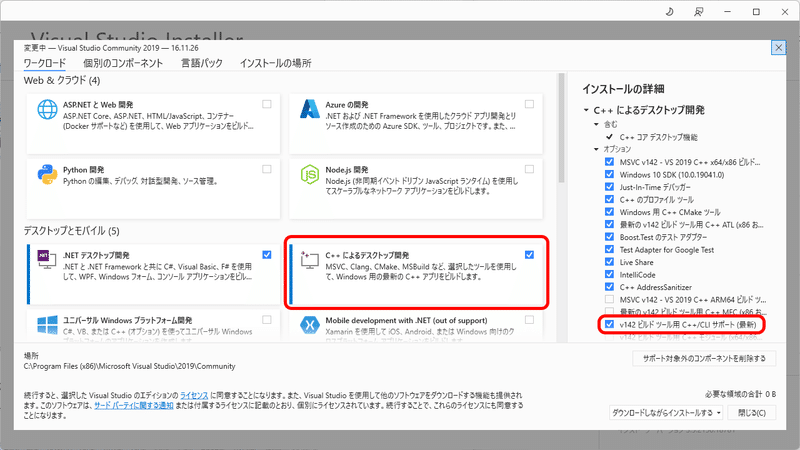Toggle night mode moon icon in title bar

[670, 11]
